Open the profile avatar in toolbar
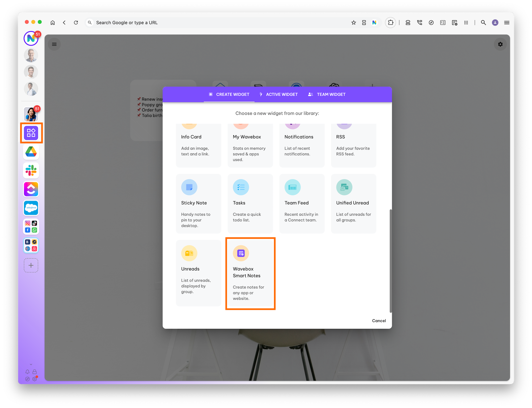 pyautogui.click(x=495, y=23)
